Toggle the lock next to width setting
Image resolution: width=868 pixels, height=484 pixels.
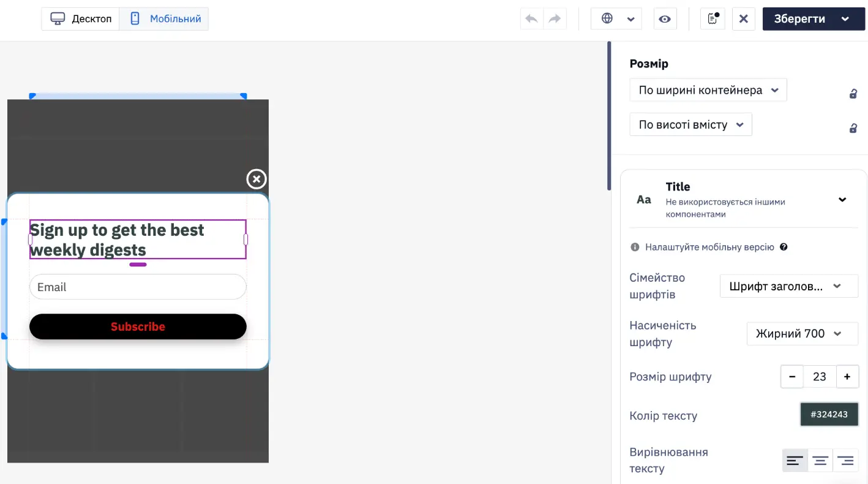click(x=853, y=94)
